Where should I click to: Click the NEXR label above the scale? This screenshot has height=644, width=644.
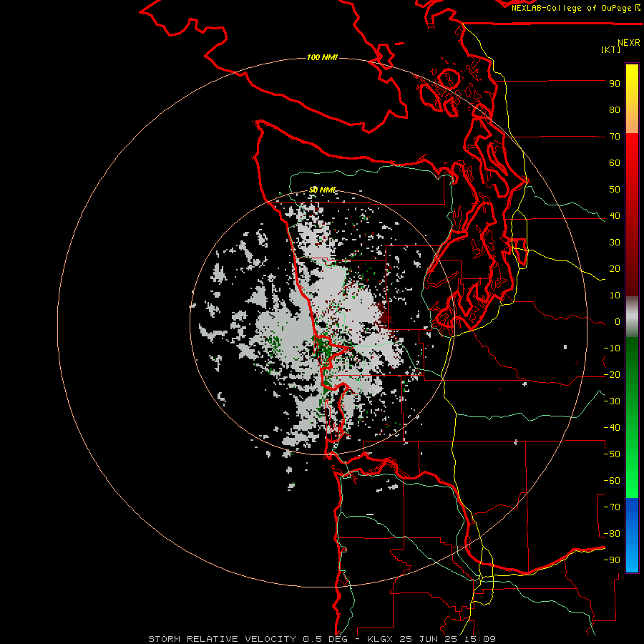(628, 43)
